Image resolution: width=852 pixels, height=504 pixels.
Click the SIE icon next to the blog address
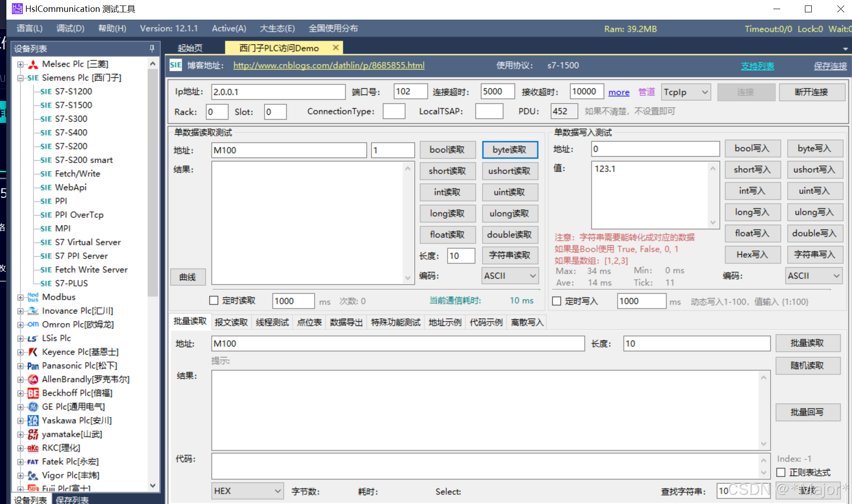click(x=175, y=65)
